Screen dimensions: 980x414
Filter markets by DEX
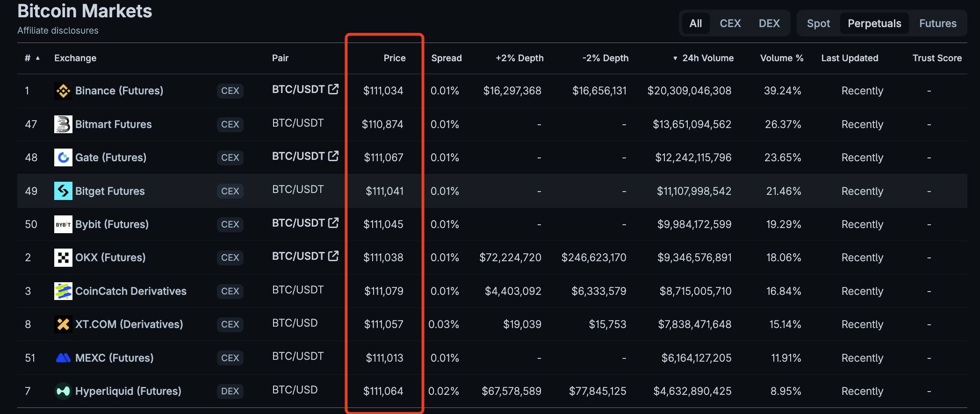click(x=769, y=23)
